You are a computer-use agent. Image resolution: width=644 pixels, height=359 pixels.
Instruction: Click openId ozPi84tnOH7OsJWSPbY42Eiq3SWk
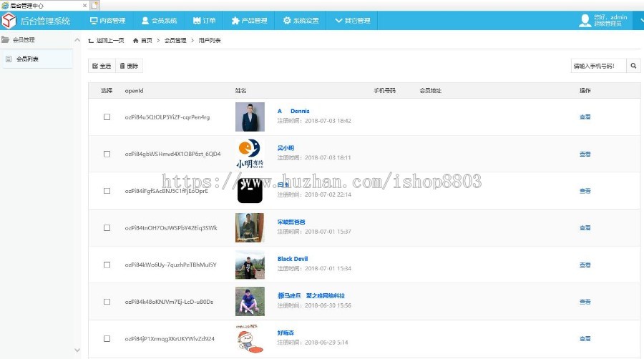tap(171, 227)
